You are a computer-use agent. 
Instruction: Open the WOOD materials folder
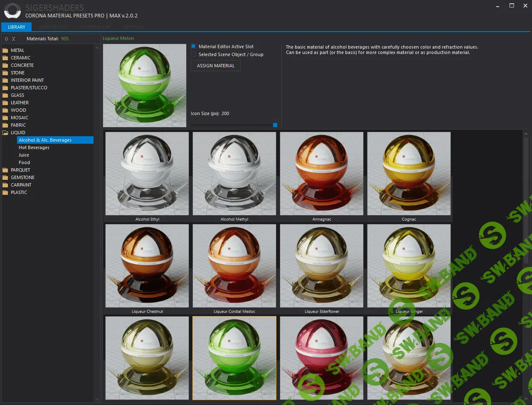18,110
